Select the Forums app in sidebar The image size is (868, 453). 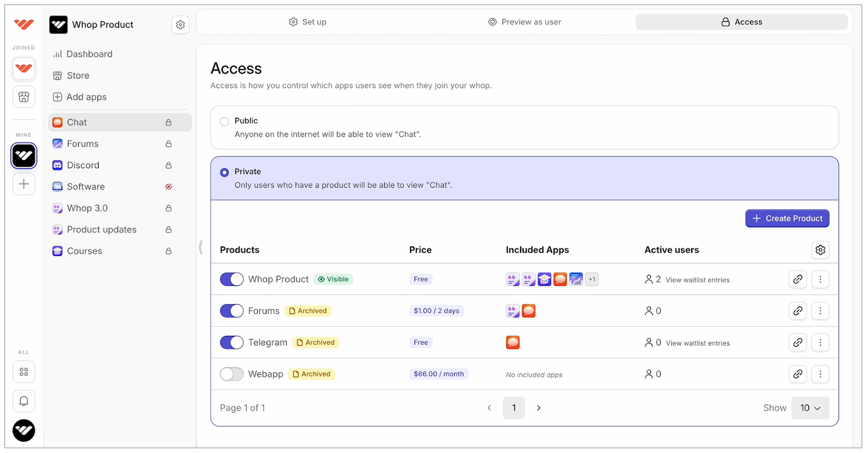(120, 144)
